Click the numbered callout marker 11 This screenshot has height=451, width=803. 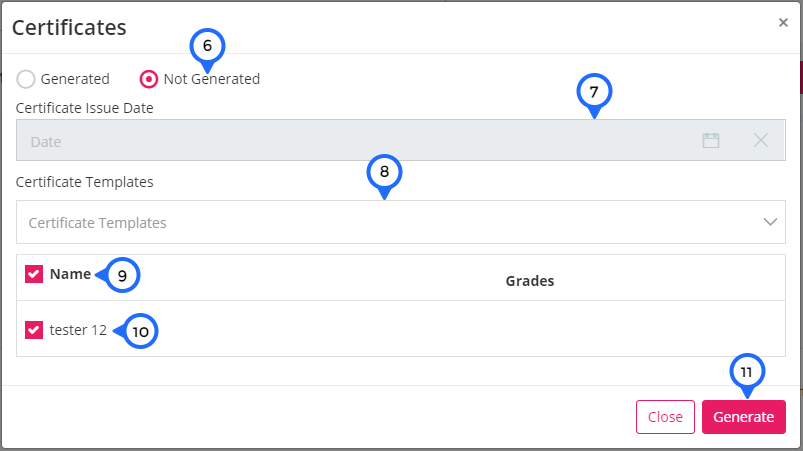(x=747, y=372)
